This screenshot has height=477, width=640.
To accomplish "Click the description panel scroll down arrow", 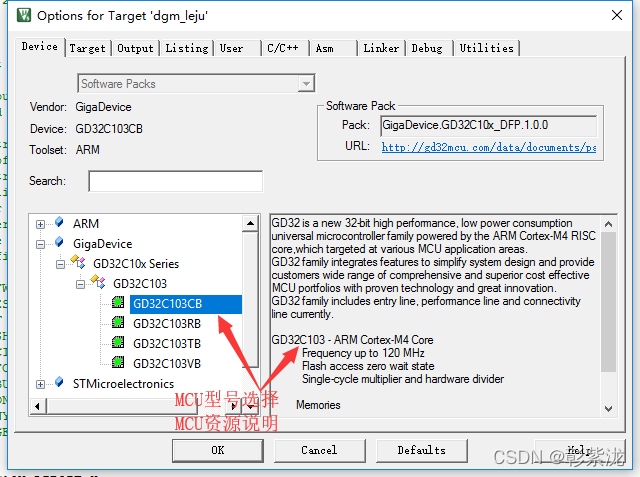I will point(609,409).
